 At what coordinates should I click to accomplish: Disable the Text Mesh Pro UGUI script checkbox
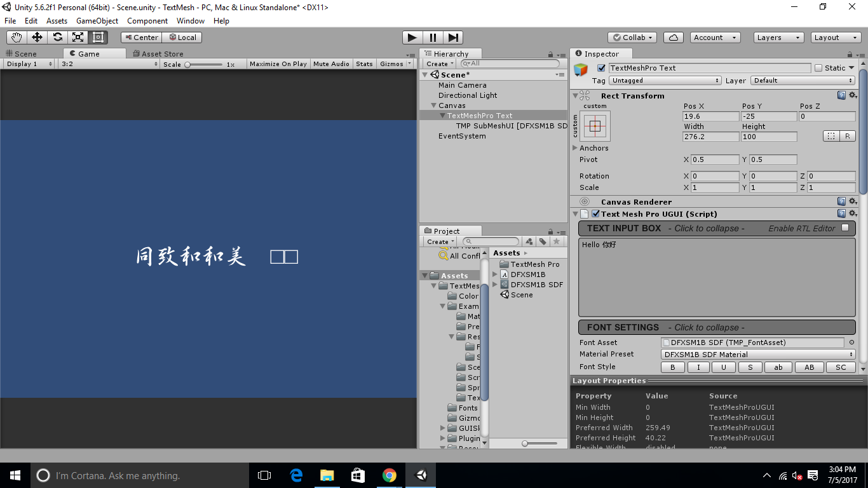[x=595, y=214]
